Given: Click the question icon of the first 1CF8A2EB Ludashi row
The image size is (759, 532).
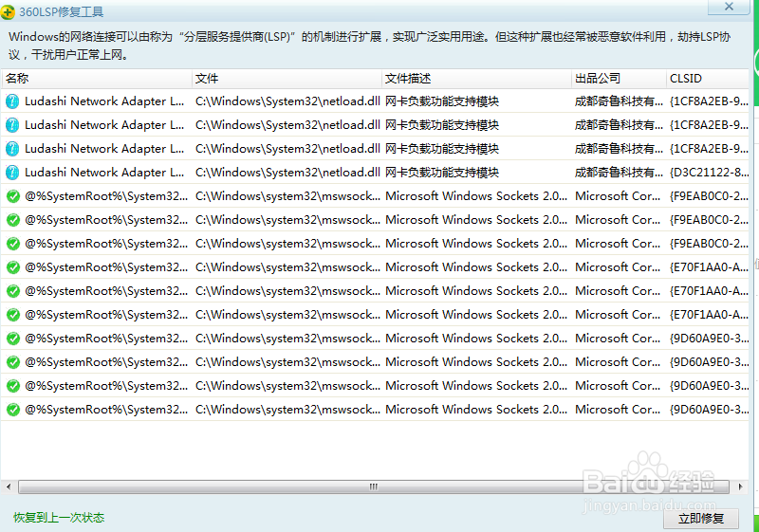Looking at the screenshot, I should pyautogui.click(x=12, y=101).
